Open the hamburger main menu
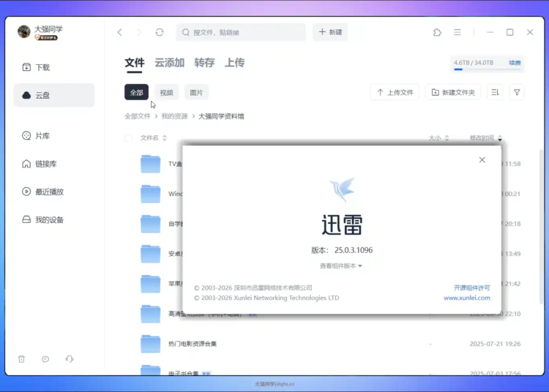Screen dimensions: 549x392 point(457,32)
